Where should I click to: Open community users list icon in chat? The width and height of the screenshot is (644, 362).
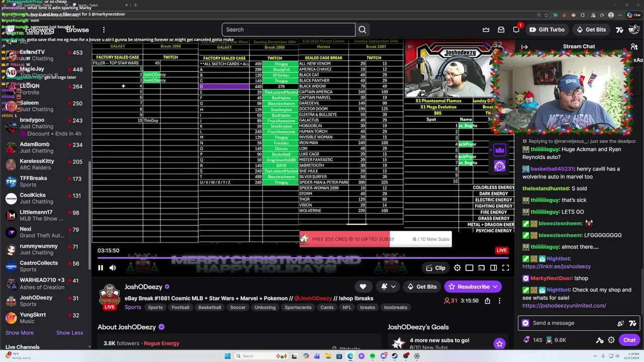(634, 47)
